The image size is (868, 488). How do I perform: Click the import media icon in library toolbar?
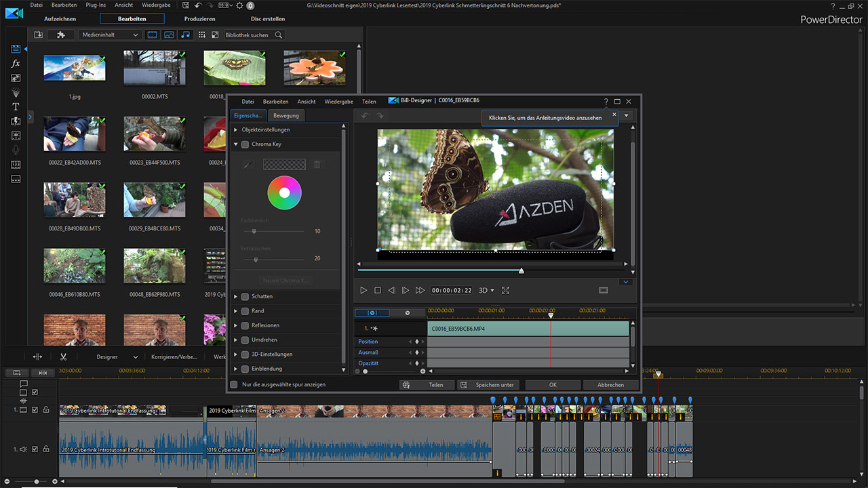[x=39, y=35]
